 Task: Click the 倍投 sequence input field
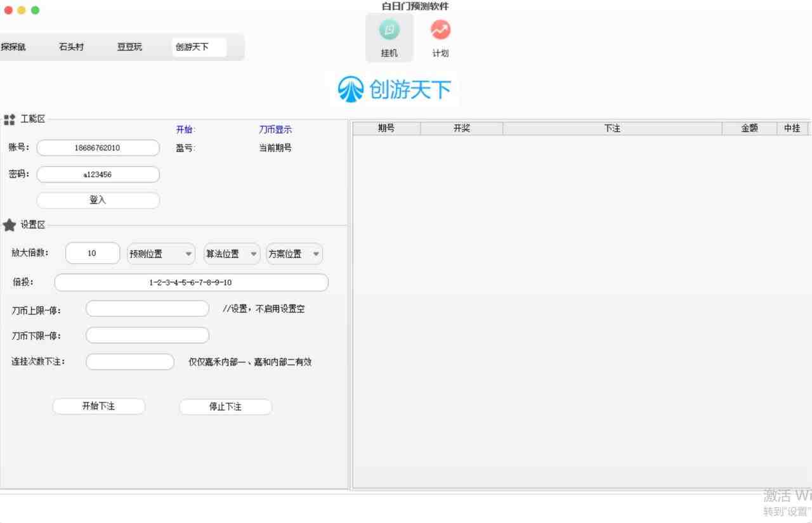click(191, 282)
